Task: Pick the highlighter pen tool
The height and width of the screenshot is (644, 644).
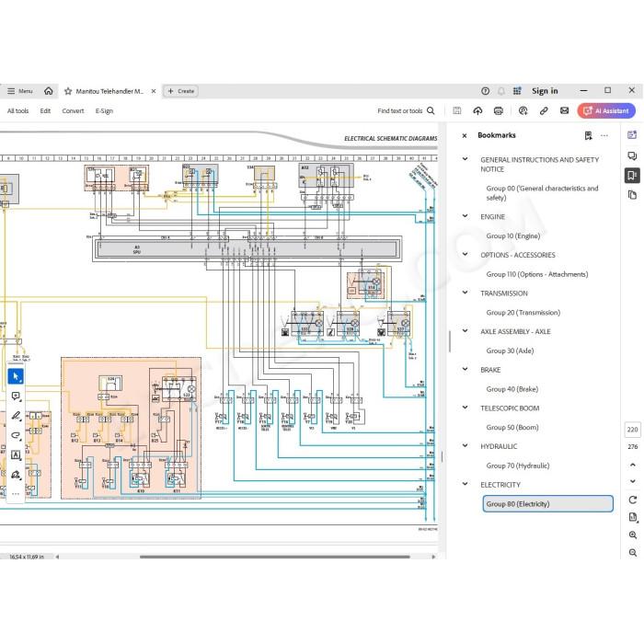Action: [x=16, y=416]
